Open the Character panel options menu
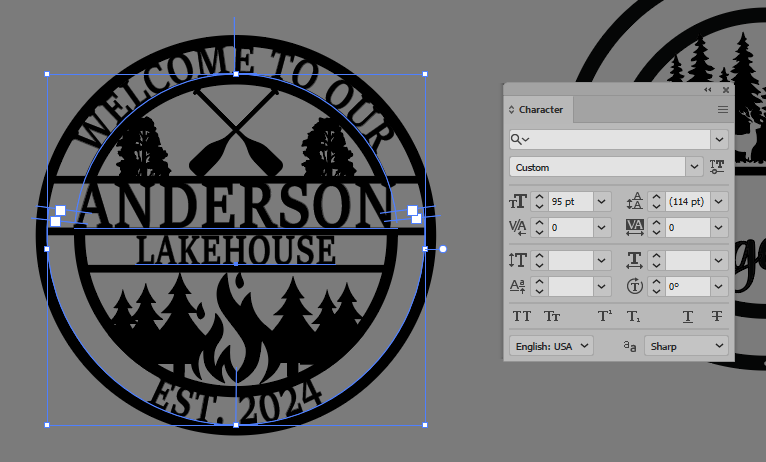This screenshot has height=462, width=766. [x=722, y=109]
